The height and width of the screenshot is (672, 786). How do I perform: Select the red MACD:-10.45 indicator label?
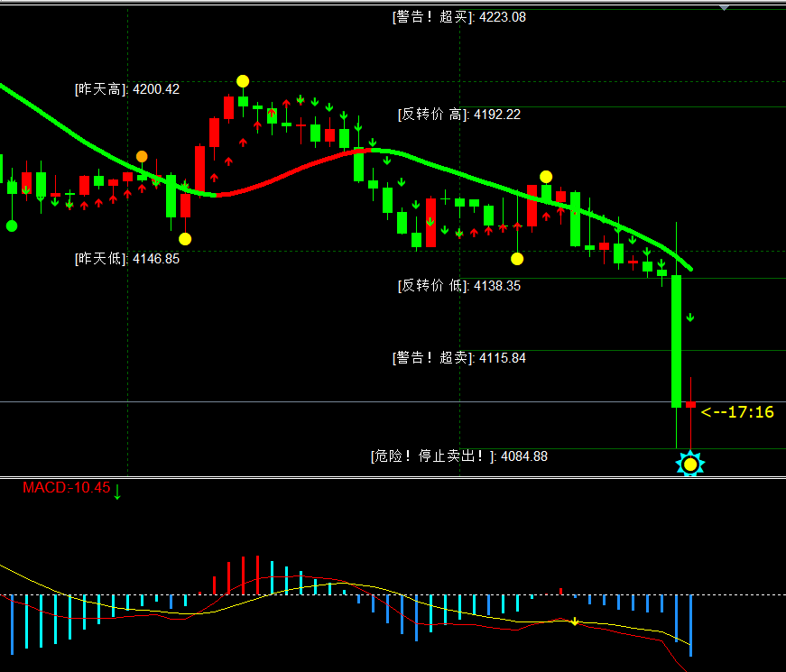coord(66,488)
